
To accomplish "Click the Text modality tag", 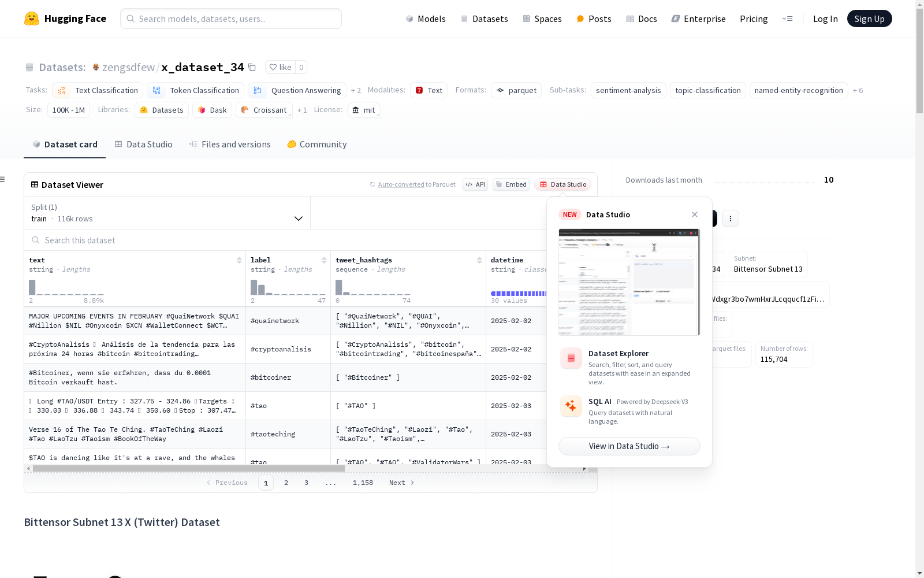I will coord(429,90).
